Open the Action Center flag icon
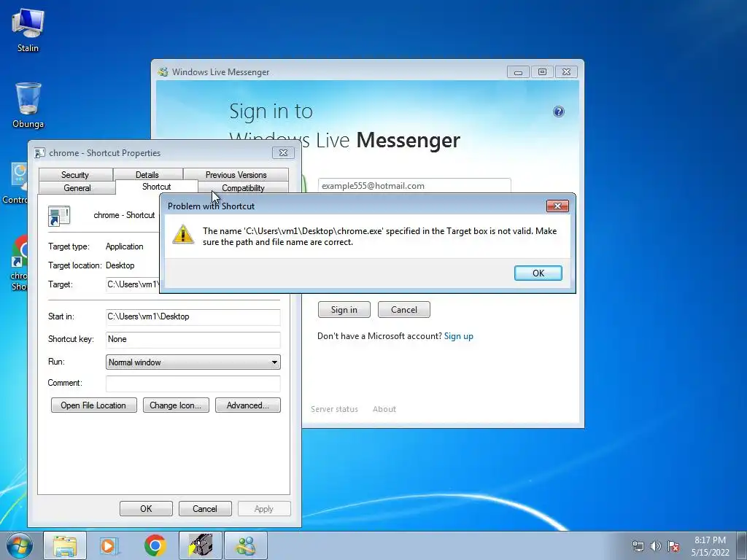 (x=673, y=546)
